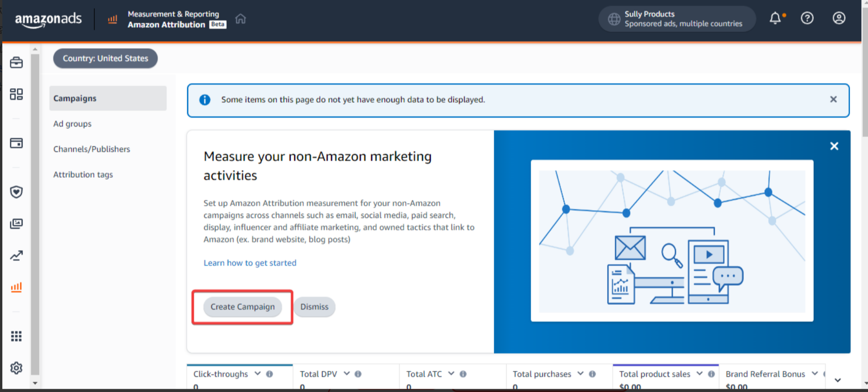The height and width of the screenshot is (392, 868).
Task: Click the help question mark icon
Action: (807, 18)
